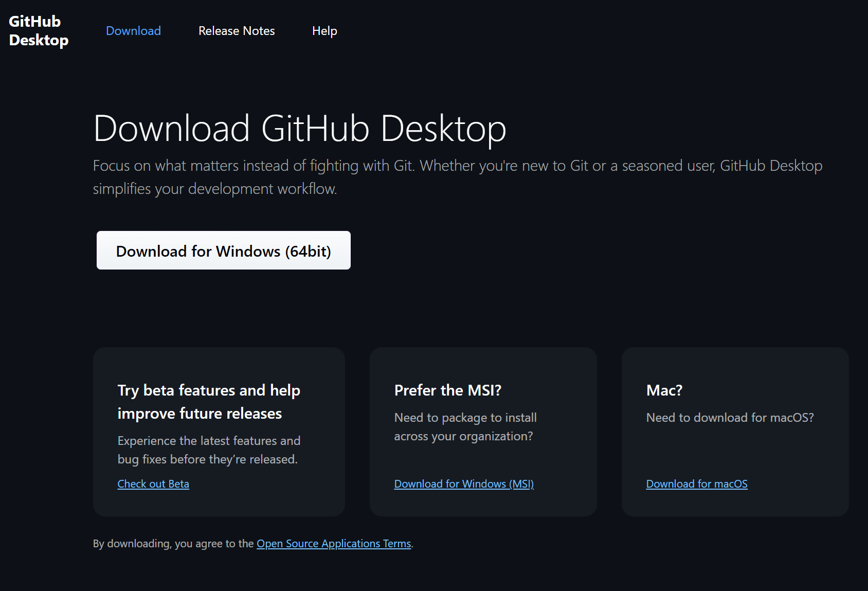Screen dimensions: 868x591
Task: Click 'Need to download for macOS?' text
Action: 730,418
